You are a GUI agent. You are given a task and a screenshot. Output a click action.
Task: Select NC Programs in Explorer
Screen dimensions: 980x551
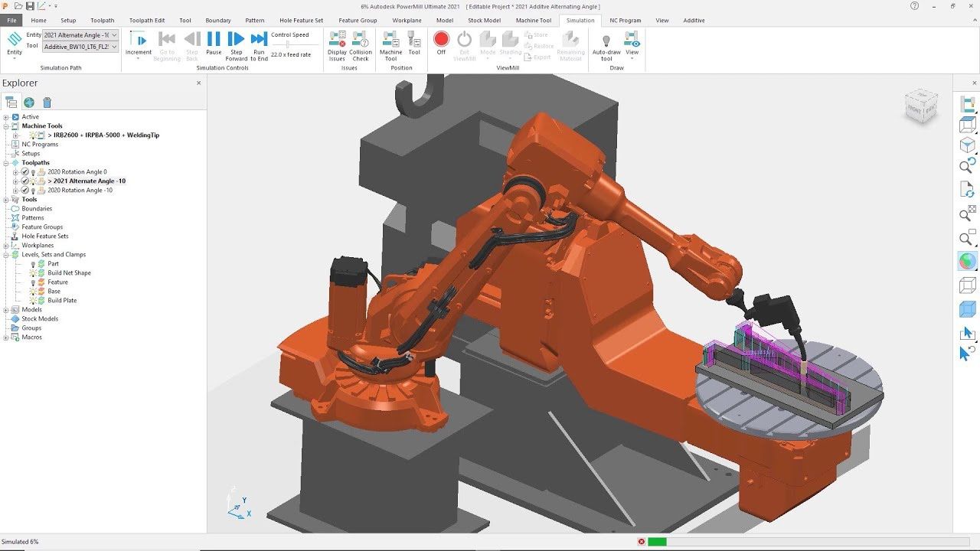[x=40, y=144]
